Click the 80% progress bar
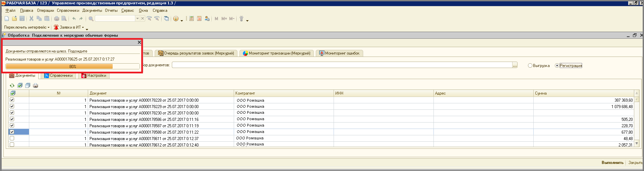Screen dimensions: 644x171 (x=73, y=66)
